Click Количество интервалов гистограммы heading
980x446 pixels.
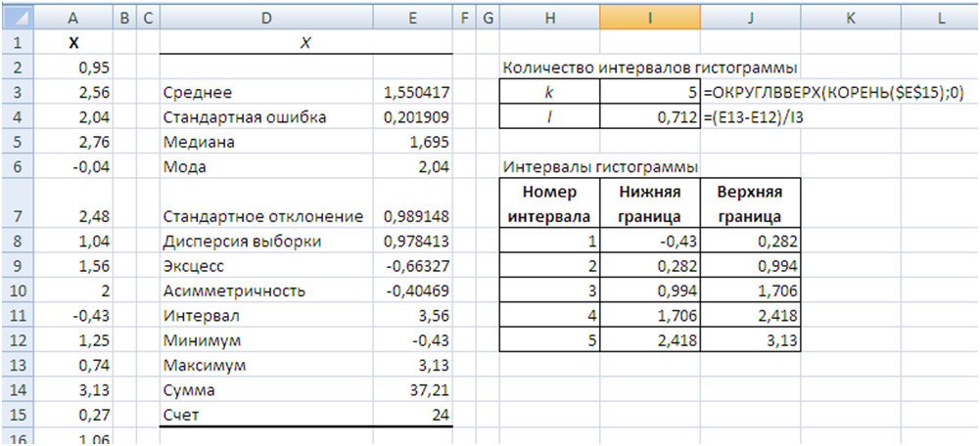click(x=651, y=67)
